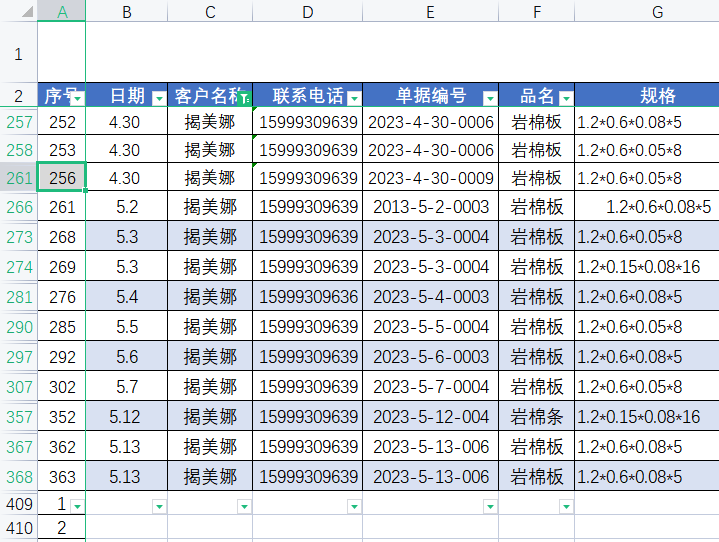Click the phone number ending in 9636
719x542 pixels.
[307, 298]
